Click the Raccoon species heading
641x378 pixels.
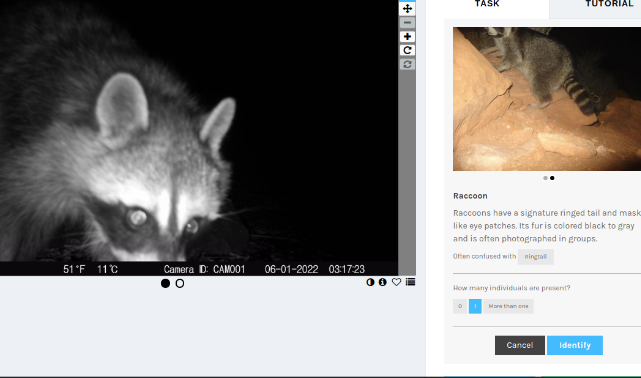point(470,196)
